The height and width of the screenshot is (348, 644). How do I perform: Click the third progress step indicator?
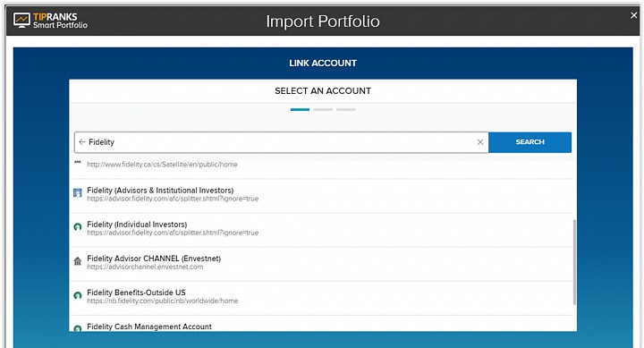(346, 110)
